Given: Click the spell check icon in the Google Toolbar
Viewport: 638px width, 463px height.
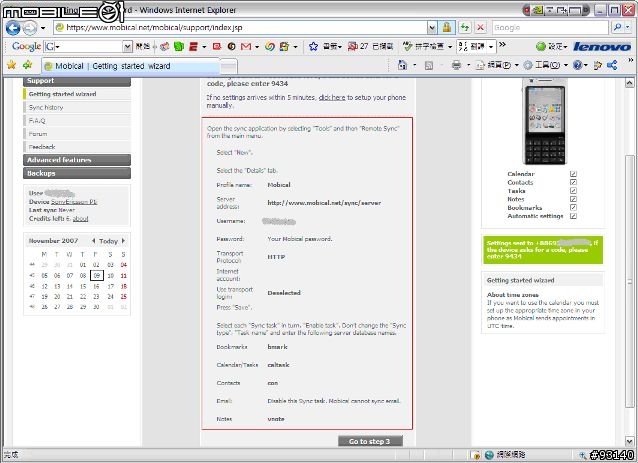Looking at the screenshot, I should (407, 46).
